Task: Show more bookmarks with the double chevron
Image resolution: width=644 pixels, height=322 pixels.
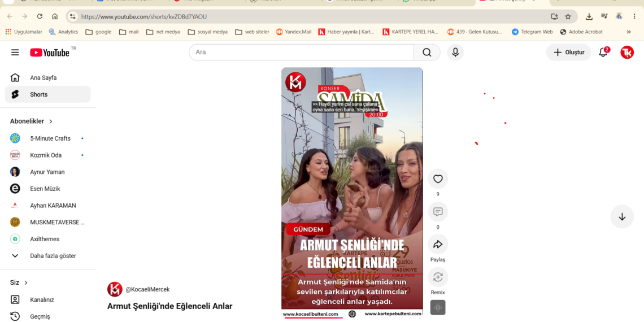Action: pos(628,32)
